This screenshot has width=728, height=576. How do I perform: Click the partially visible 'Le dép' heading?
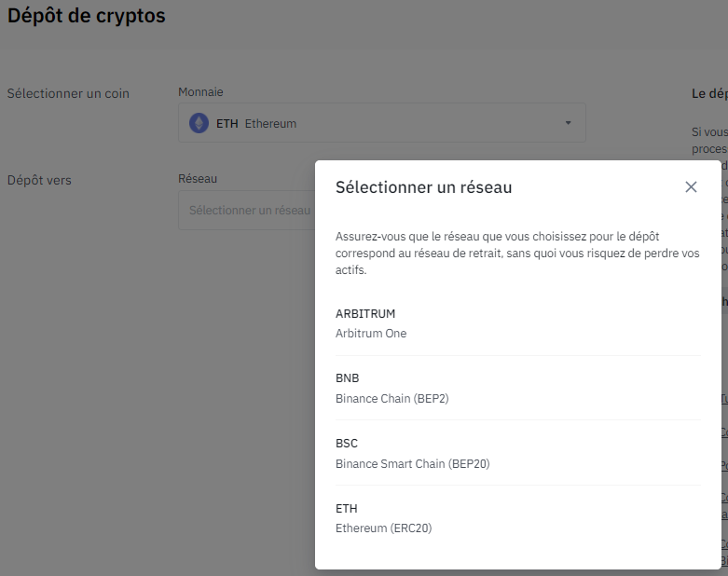[709, 93]
